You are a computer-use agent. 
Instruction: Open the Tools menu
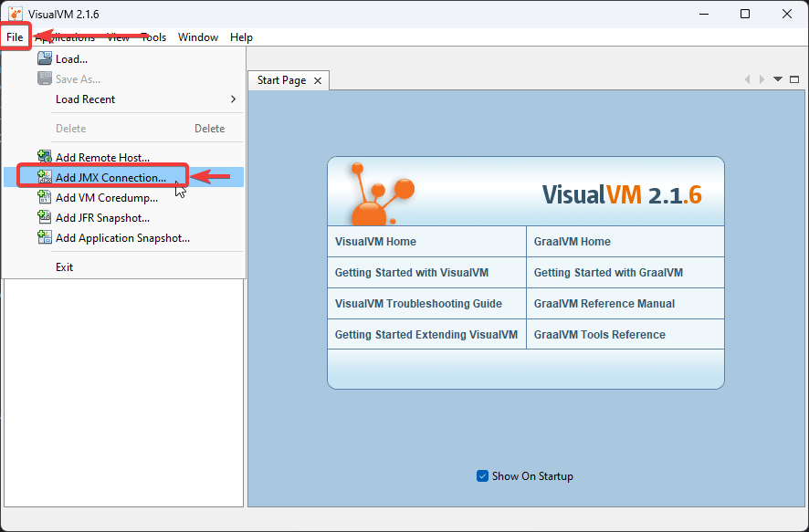coord(152,37)
